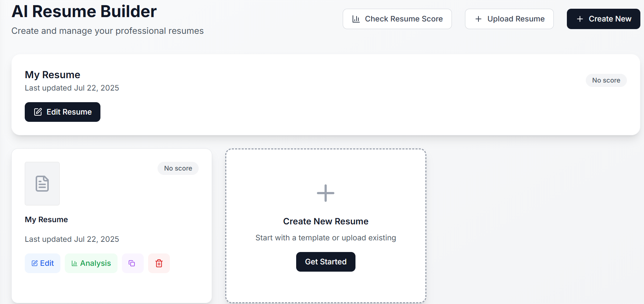Click the duplicate resume copy icon

(x=132, y=263)
